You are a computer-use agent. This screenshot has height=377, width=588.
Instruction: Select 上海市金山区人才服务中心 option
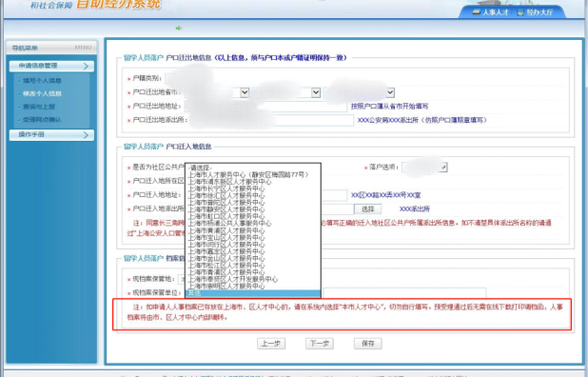pyautogui.click(x=253, y=258)
